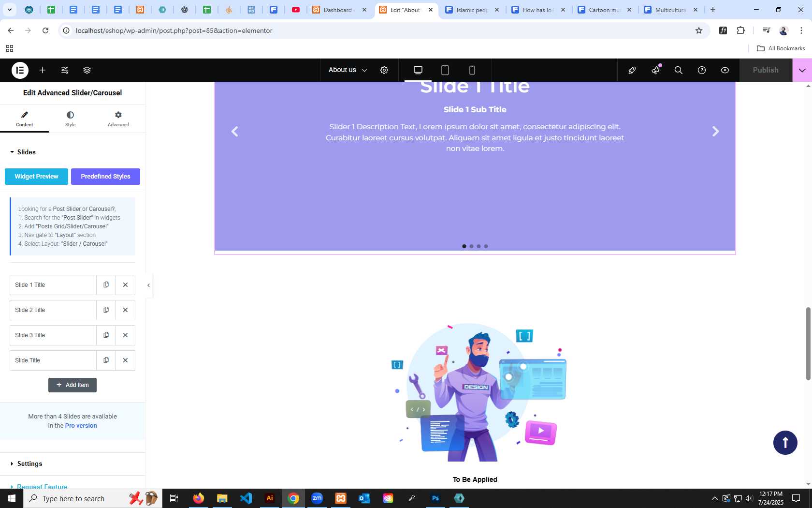This screenshot has height=508, width=812.
Task: Switch to the Dashboard browser tab
Action: click(339, 10)
